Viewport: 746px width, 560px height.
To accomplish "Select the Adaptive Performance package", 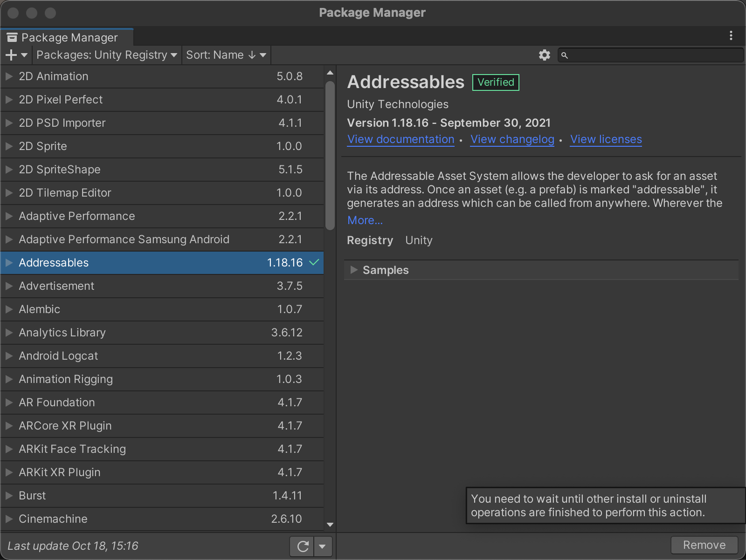I will (x=162, y=216).
